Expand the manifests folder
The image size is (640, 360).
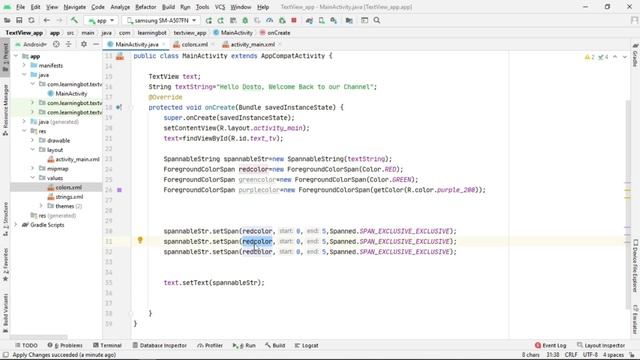click(24, 65)
